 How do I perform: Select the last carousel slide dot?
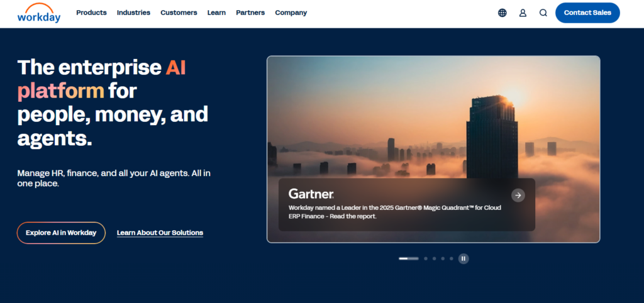(452, 258)
